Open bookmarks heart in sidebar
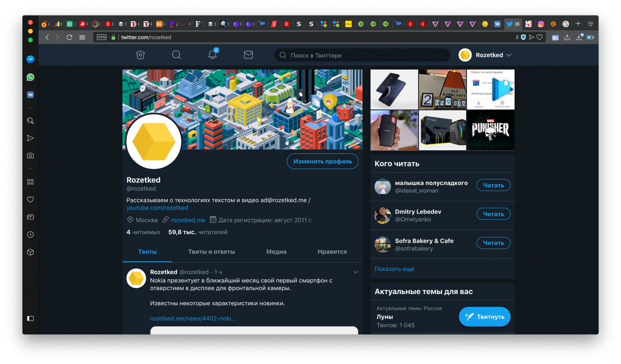The height and width of the screenshot is (364, 621). [x=30, y=199]
